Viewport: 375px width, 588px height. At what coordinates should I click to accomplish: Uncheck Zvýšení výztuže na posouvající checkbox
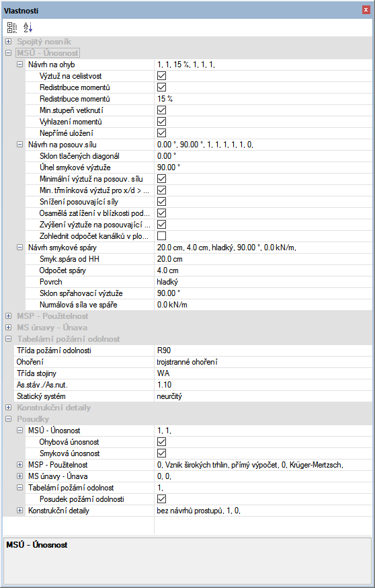coord(161,225)
